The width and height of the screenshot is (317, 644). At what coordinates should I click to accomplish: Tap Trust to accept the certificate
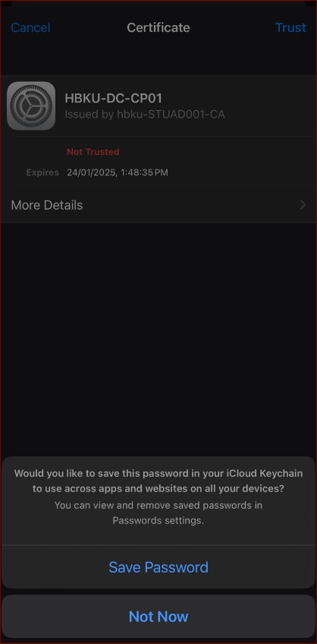tap(290, 27)
